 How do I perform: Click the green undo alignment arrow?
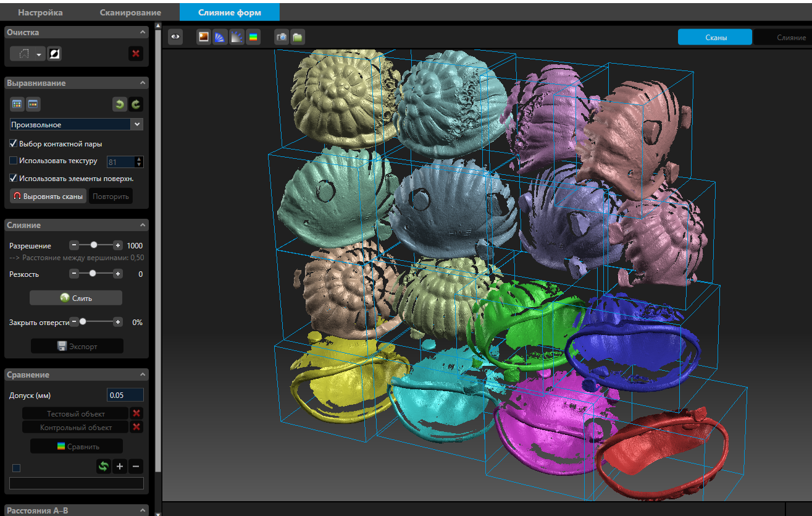[x=119, y=104]
